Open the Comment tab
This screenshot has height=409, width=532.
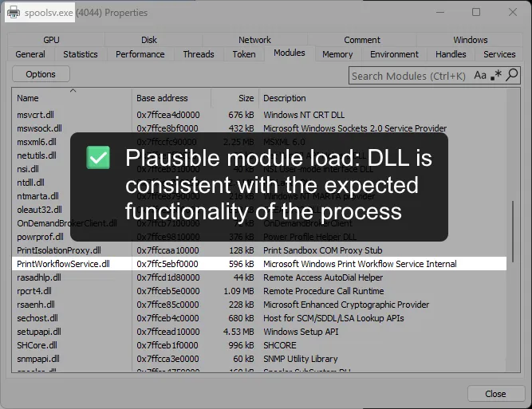(362, 40)
